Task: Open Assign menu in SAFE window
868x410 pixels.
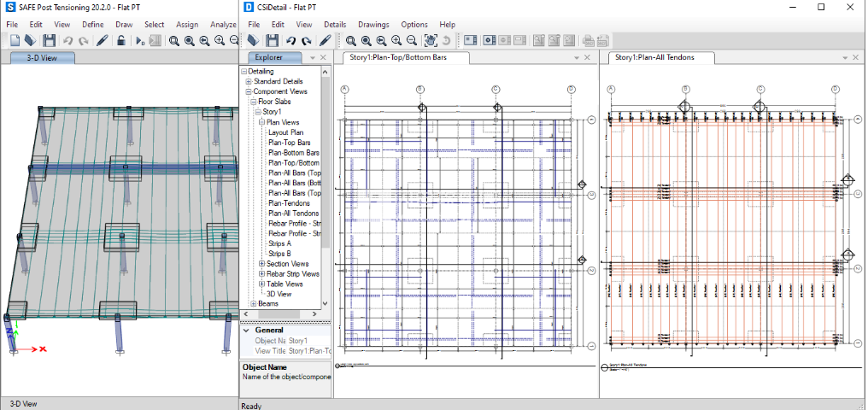Action: [x=187, y=25]
